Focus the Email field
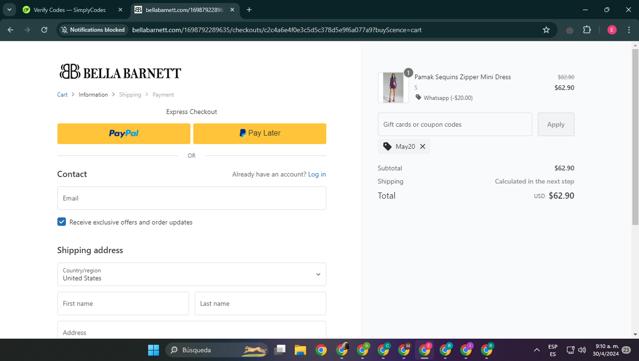Image resolution: width=639 pixels, height=361 pixels. coord(192,198)
